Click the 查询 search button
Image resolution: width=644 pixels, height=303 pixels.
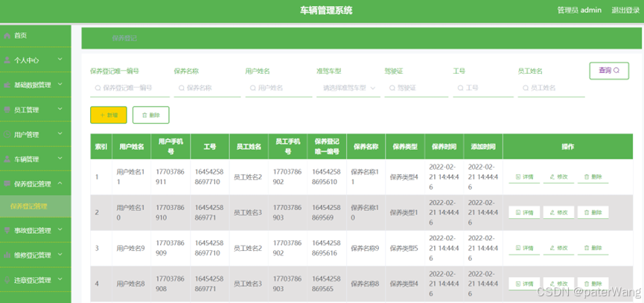[x=609, y=71]
